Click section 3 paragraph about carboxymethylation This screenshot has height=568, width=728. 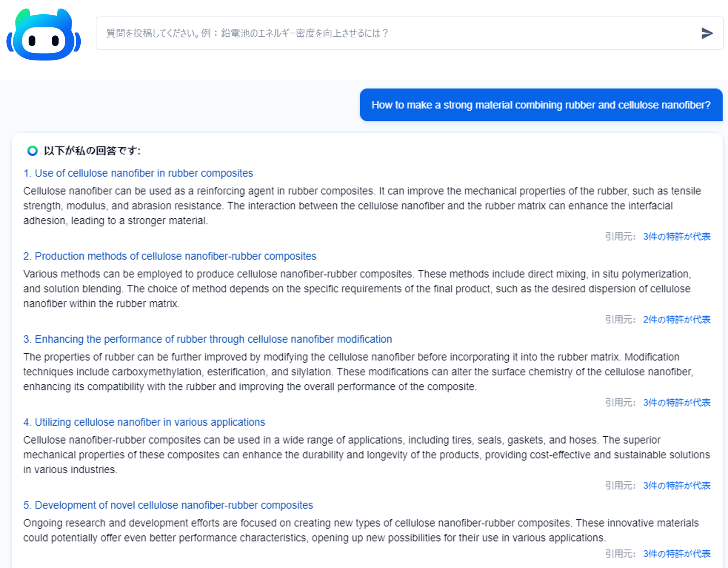click(359, 372)
